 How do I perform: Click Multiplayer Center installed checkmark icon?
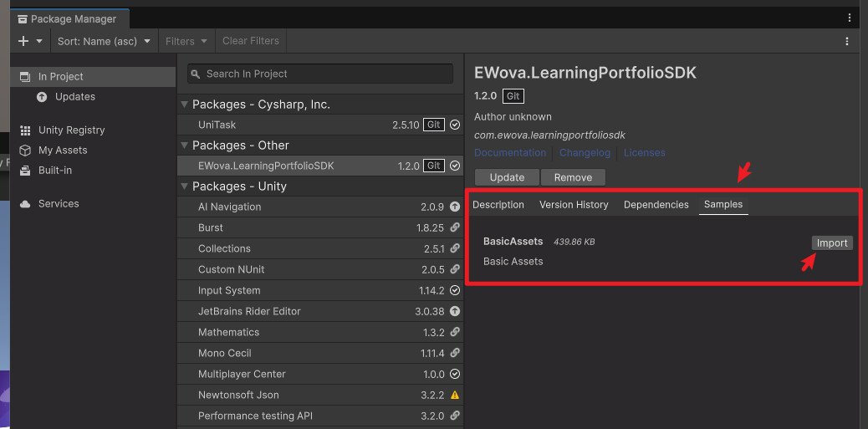455,374
